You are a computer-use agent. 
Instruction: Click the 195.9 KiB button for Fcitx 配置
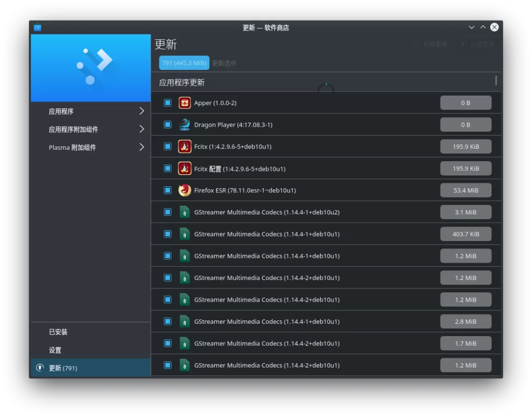466,169
